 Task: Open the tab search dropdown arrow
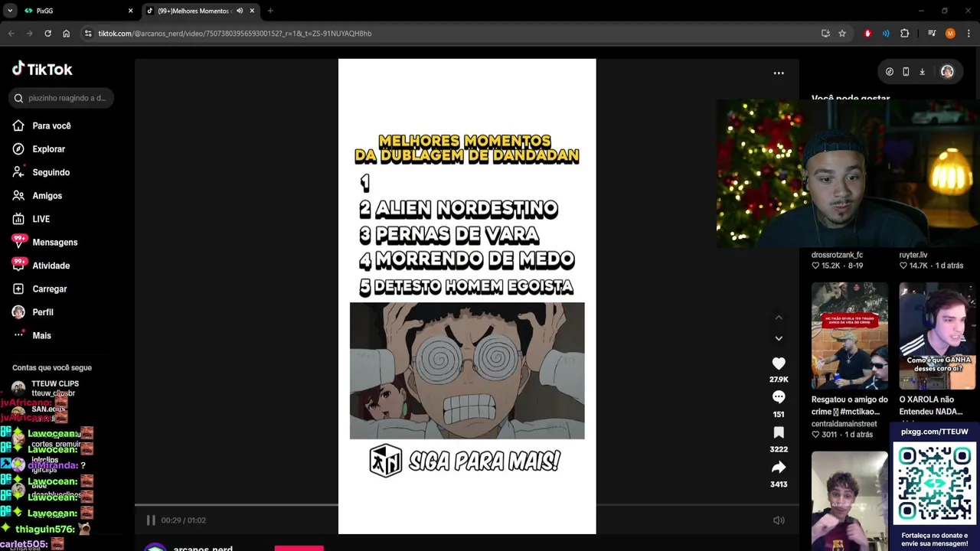tap(10, 11)
